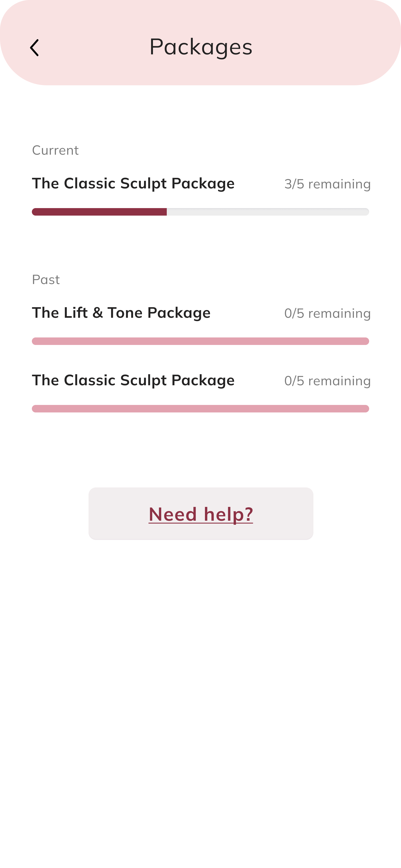Image resolution: width=401 pixels, height=868 pixels.
Task: Click the dark red filled progress segment
Action: tap(99, 212)
